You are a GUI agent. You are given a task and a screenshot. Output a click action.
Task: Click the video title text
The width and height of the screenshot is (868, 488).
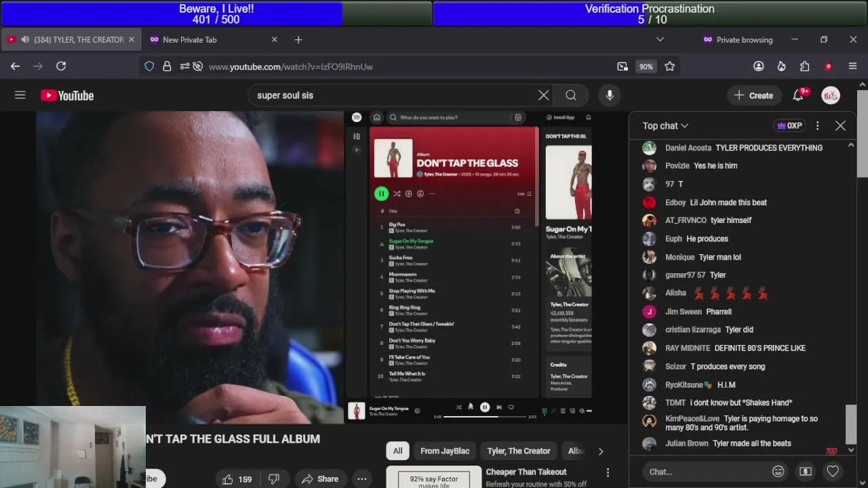coord(233,439)
